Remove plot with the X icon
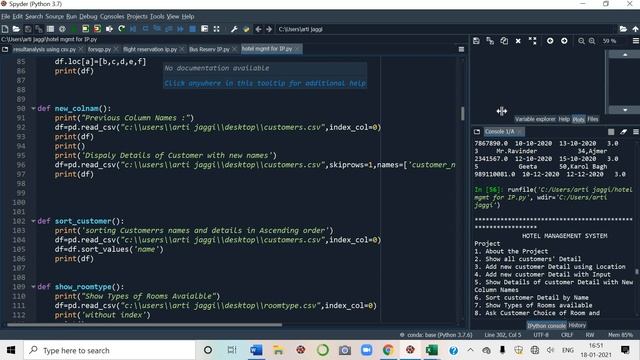640x360 pixels. pos(518,41)
